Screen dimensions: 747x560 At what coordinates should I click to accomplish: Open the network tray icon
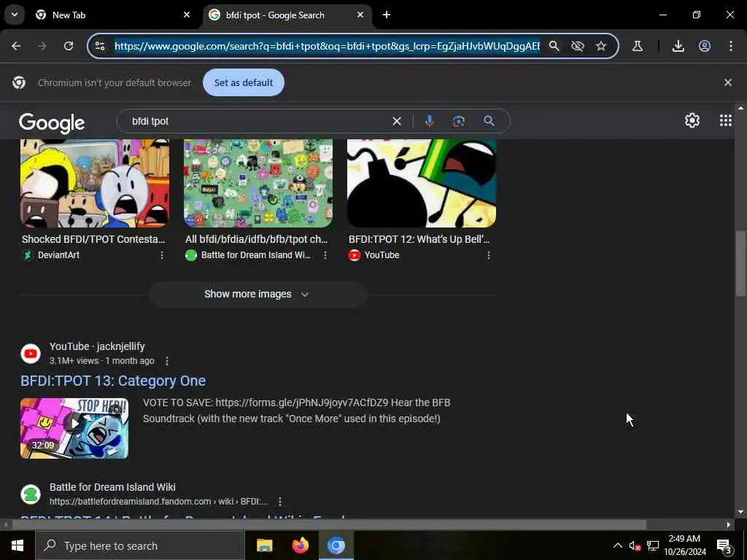[x=653, y=546]
